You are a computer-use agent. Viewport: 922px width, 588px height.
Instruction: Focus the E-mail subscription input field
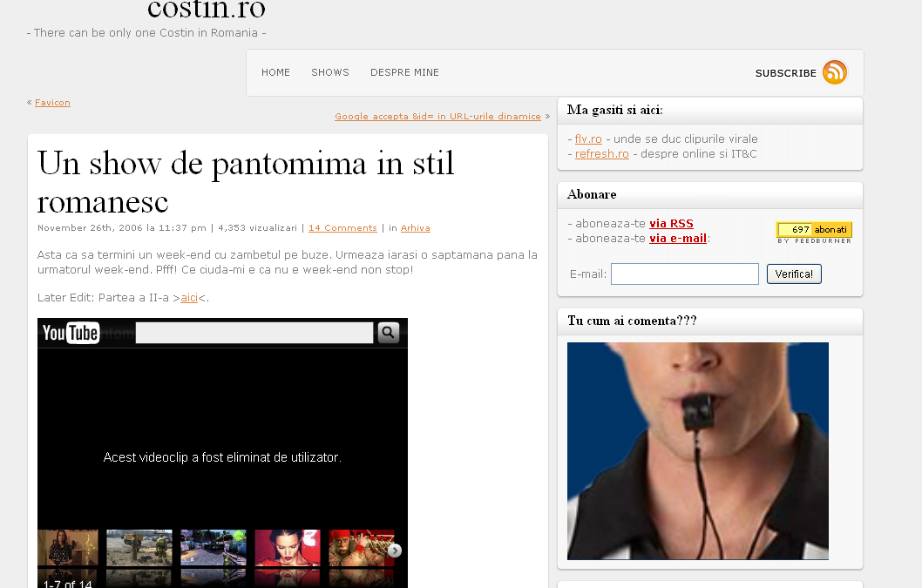tap(684, 274)
